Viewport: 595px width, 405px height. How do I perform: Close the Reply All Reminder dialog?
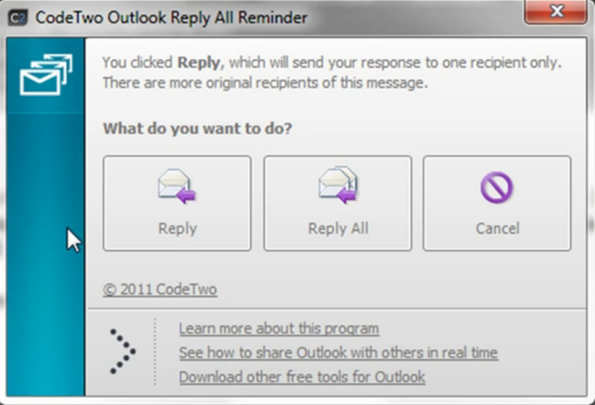click(x=556, y=12)
